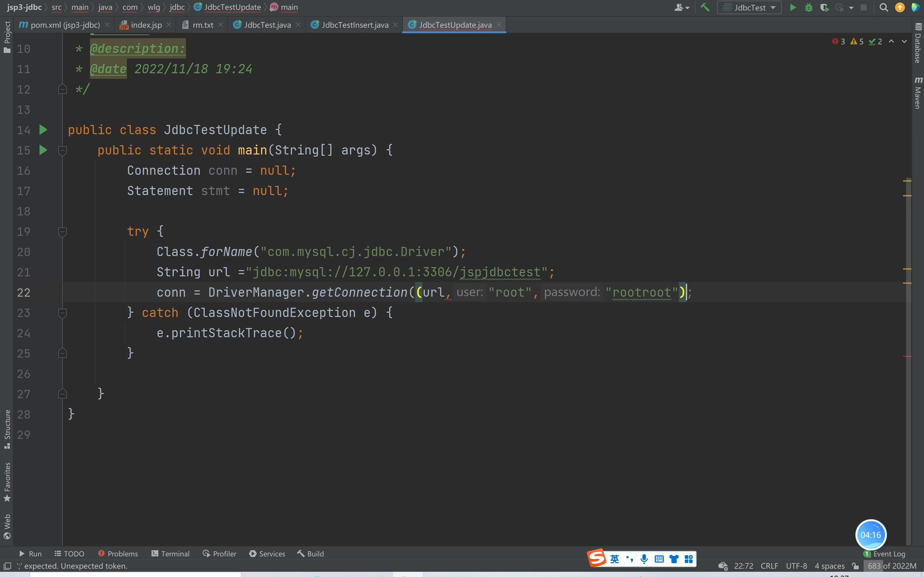This screenshot has height=577, width=924.
Task: Click the green Run button in toolbar
Action: tap(793, 8)
